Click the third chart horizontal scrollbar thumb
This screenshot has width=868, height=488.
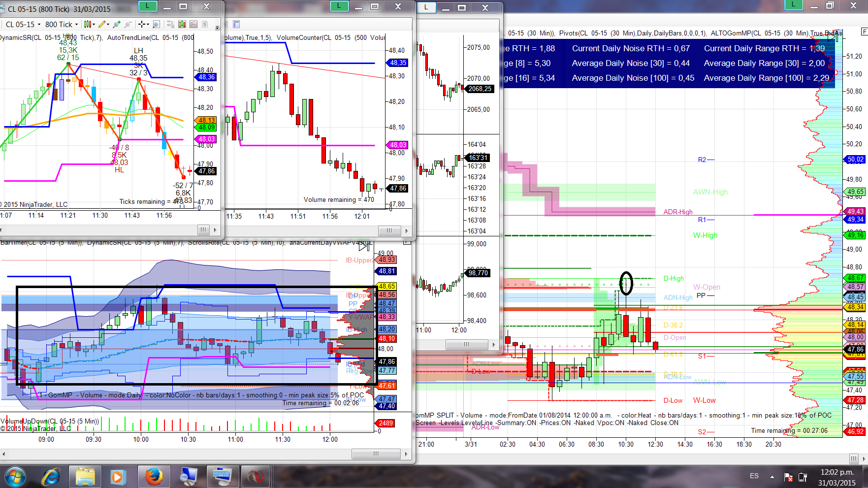(x=467, y=345)
